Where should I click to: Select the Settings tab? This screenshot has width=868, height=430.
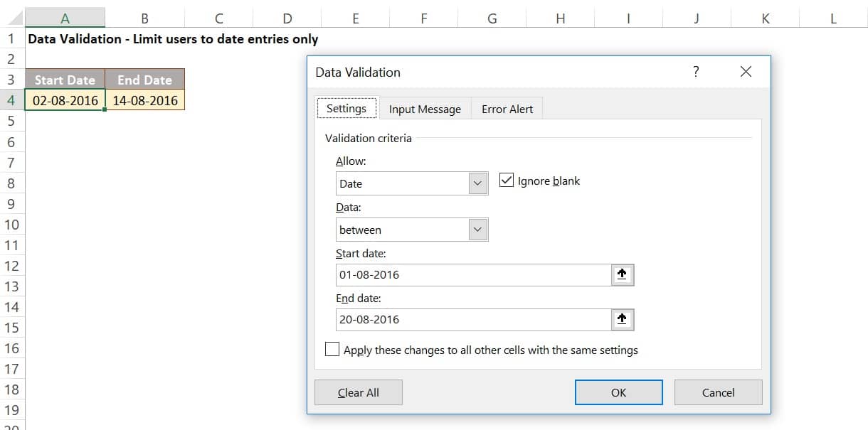tap(346, 109)
